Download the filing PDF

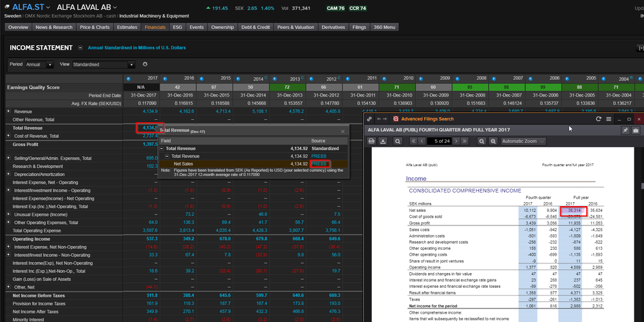coord(383,141)
